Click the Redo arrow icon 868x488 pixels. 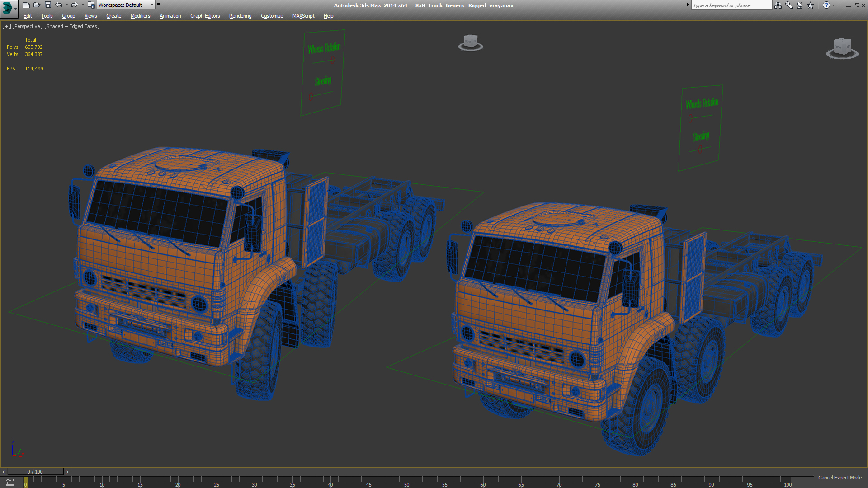point(75,5)
